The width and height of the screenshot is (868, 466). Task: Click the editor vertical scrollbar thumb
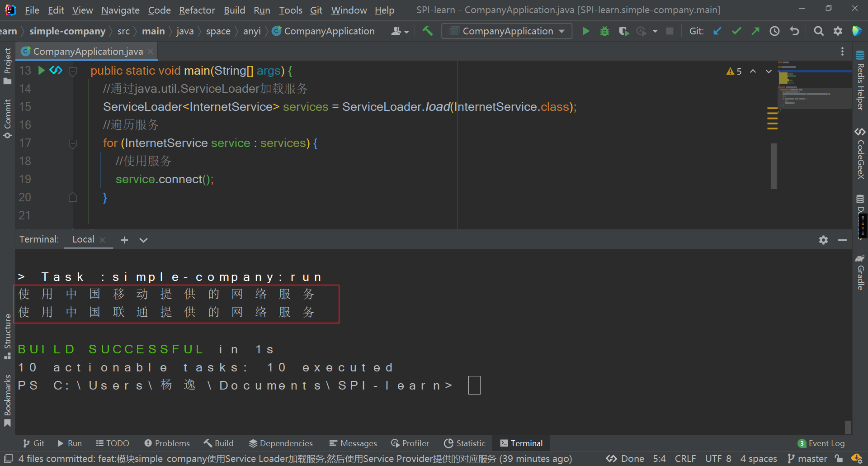coord(774,166)
